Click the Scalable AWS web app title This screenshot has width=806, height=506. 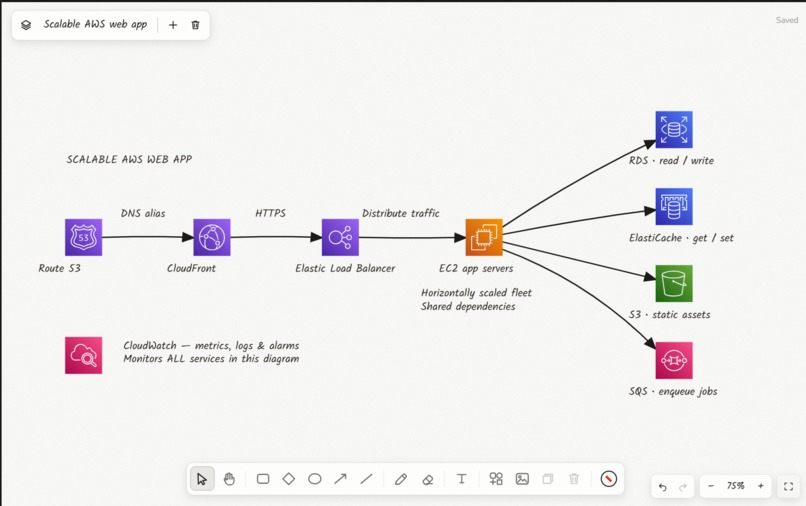[x=95, y=24]
